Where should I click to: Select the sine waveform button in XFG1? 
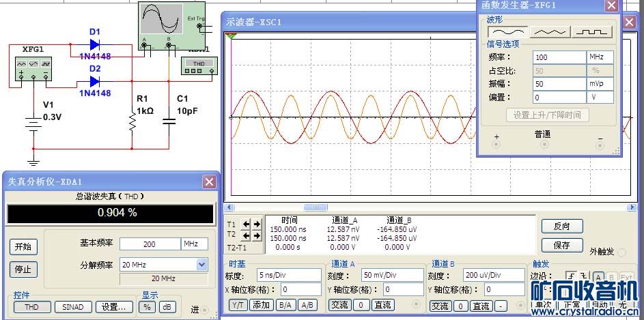[508, 32]
